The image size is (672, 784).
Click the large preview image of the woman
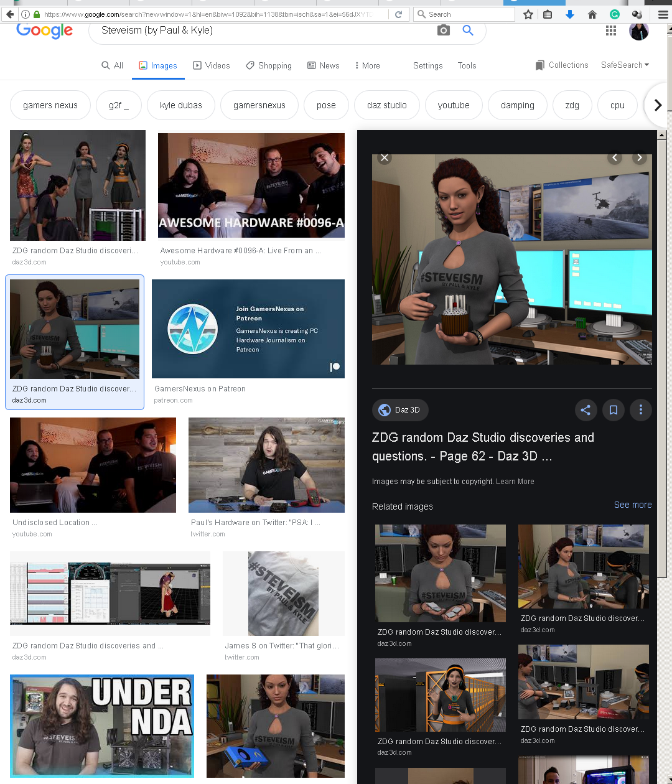pos(512,259)
